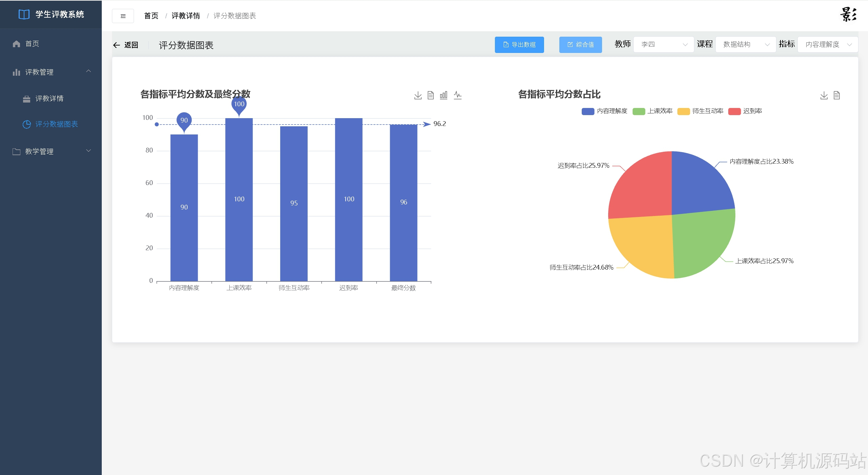The width and height of the screenshot is (868, 475).
Task: Click the 综合值 button
Action: 581,45
